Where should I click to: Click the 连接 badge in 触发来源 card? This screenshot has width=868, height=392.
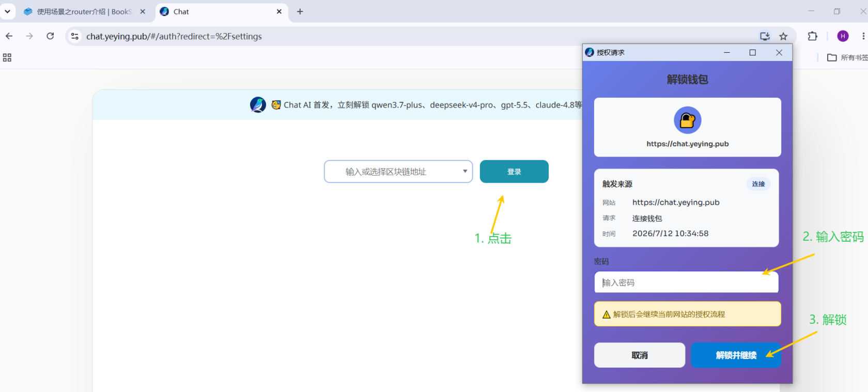(758, 184)
